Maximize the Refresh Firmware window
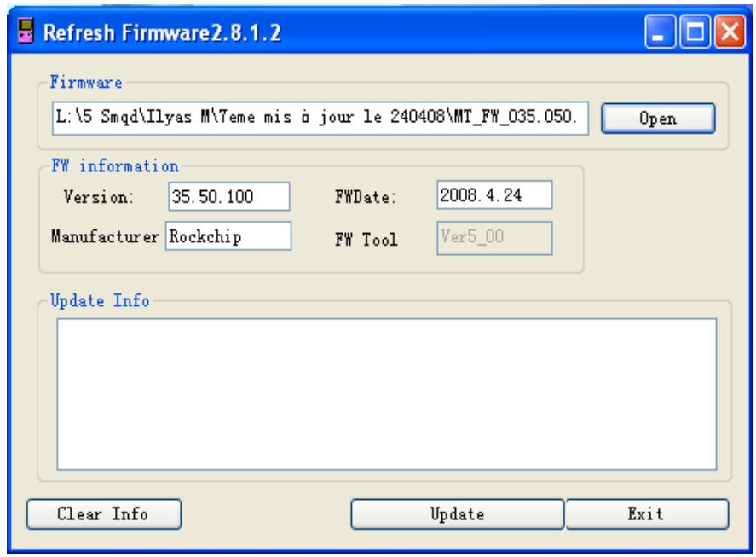 (695, 32)
